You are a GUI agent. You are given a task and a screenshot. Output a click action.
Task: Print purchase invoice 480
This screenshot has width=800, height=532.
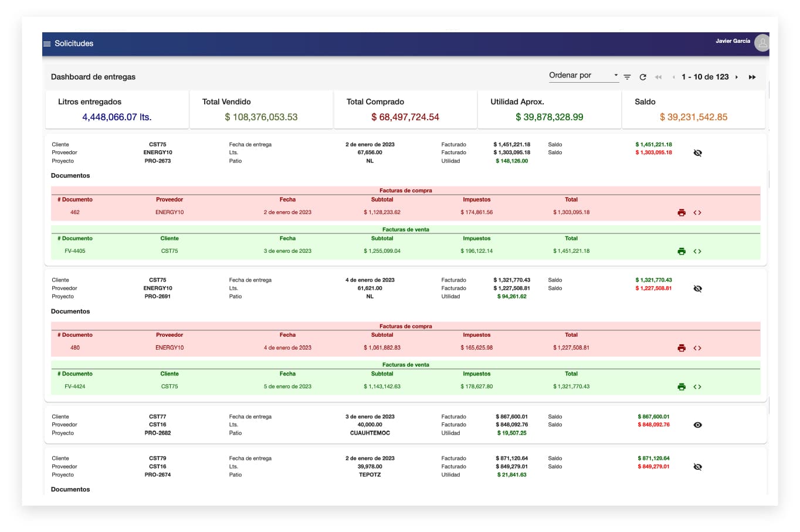point(682,348)
